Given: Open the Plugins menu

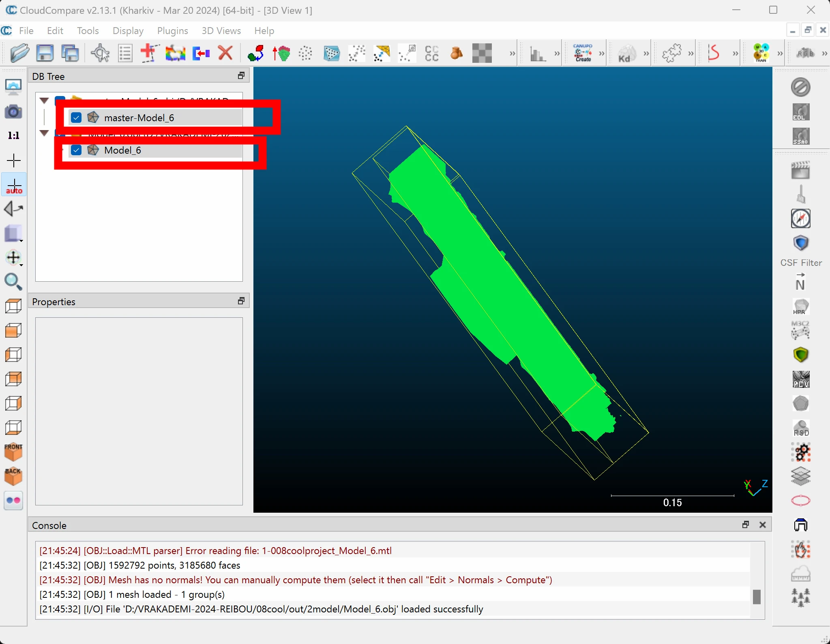Looking at the screenshot, I should click(172, 31).
